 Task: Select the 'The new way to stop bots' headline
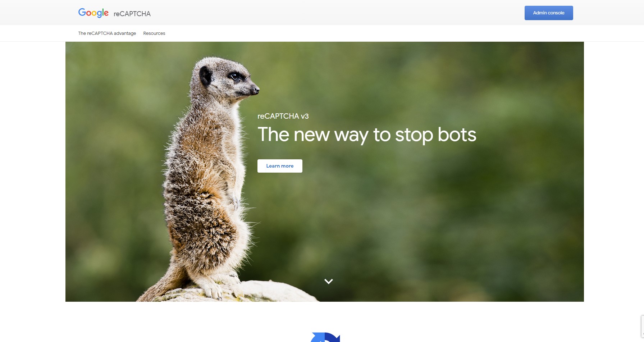(x=367, y=135)
